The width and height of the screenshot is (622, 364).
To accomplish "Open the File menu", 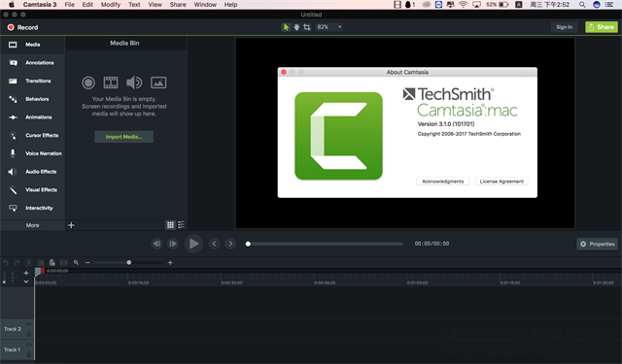I will [x=69, y=5].
